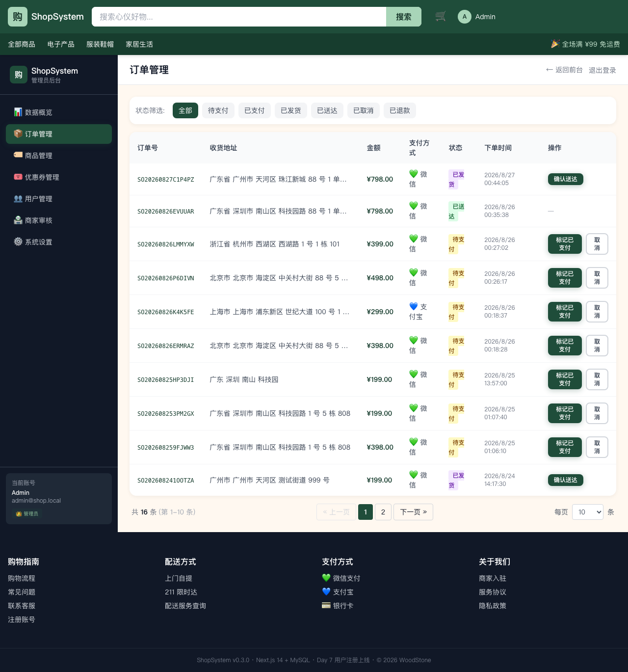Cancel order SO20260825HP3DJI
Image resolution: width=628 pixels, height=672 pixels.
tap(597, 379)
